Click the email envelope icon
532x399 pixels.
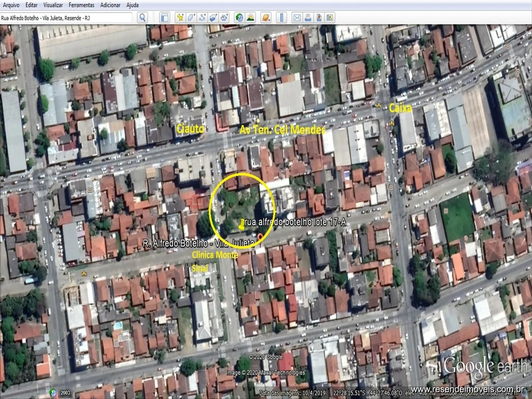[297, 18]
